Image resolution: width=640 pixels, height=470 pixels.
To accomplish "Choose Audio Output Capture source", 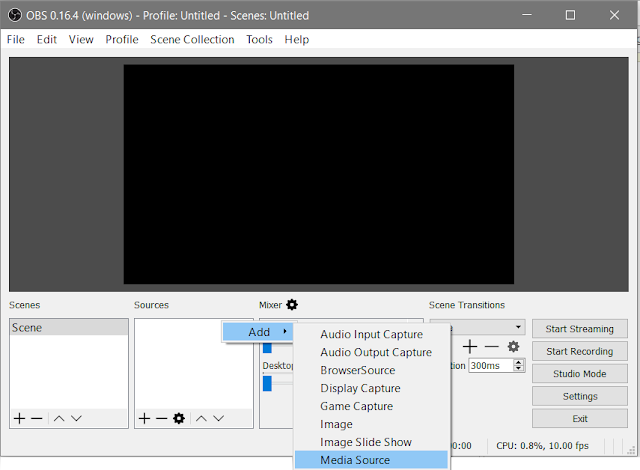I will (x=371, y=352).
